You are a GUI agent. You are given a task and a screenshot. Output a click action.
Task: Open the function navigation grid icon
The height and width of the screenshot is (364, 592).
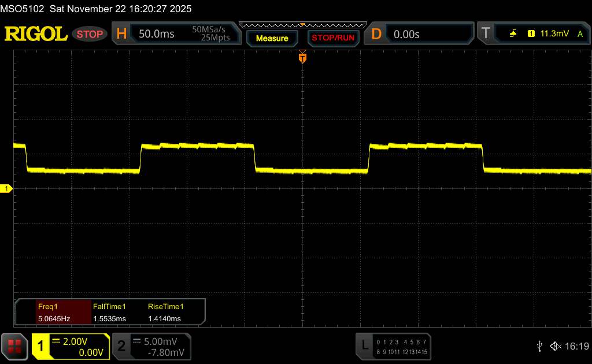(x=15, y=346)
